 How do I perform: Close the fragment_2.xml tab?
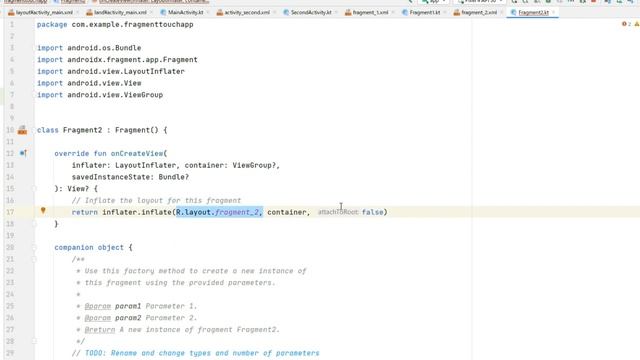[502, 13]
